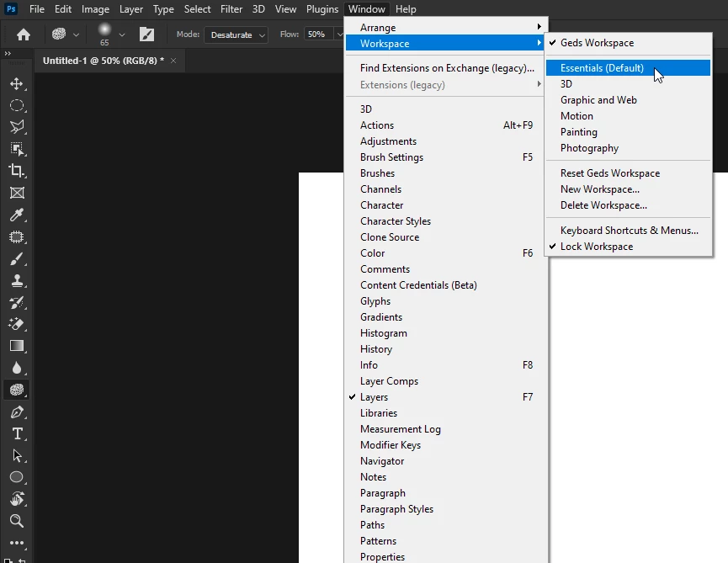Select the Zoom tool

(x=17, y=521)
